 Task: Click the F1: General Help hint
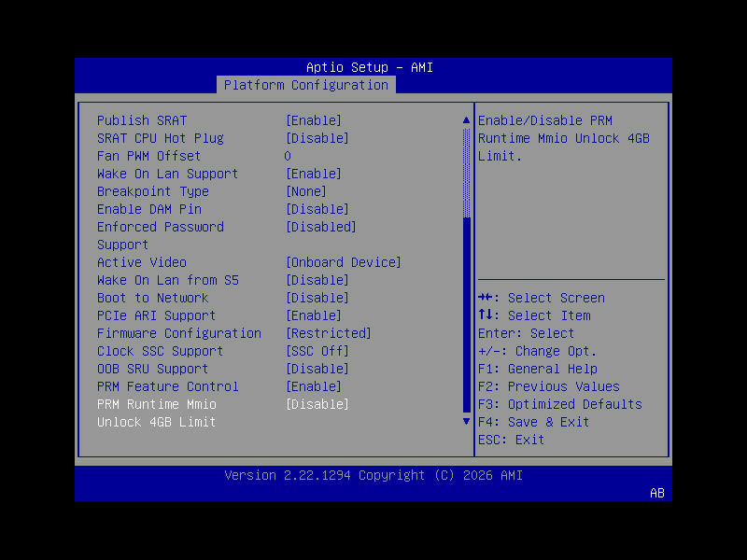pyautogui.click(x=538, y=369)
